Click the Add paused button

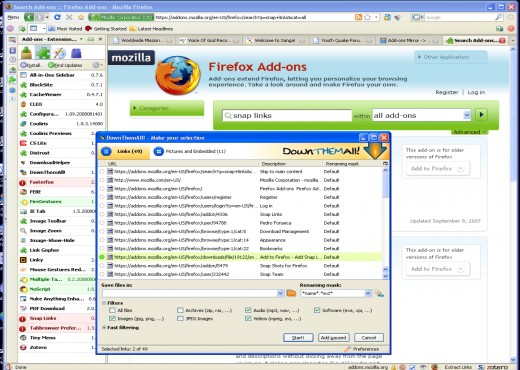[333, 338]
